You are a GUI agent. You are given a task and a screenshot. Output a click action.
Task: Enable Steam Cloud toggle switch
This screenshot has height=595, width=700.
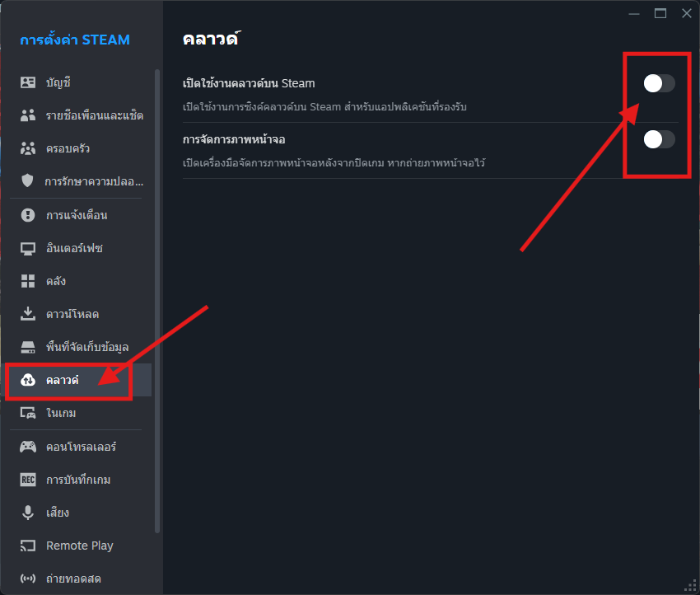[659, 83]
